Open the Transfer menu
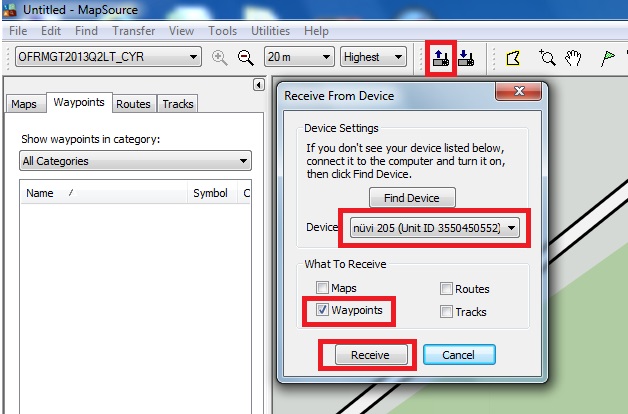 pyautogui.click(x=133, y=31)
